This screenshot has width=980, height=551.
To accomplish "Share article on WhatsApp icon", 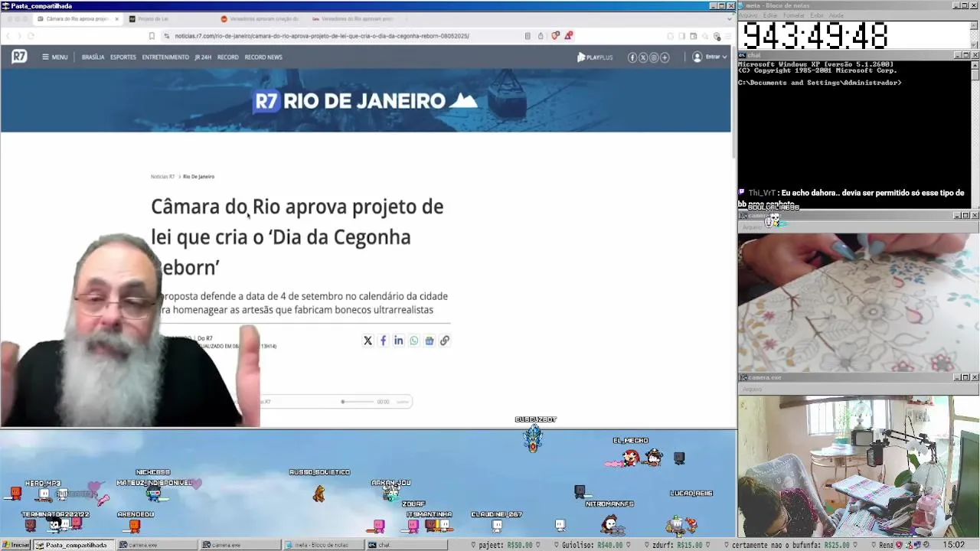I will 413,341.
